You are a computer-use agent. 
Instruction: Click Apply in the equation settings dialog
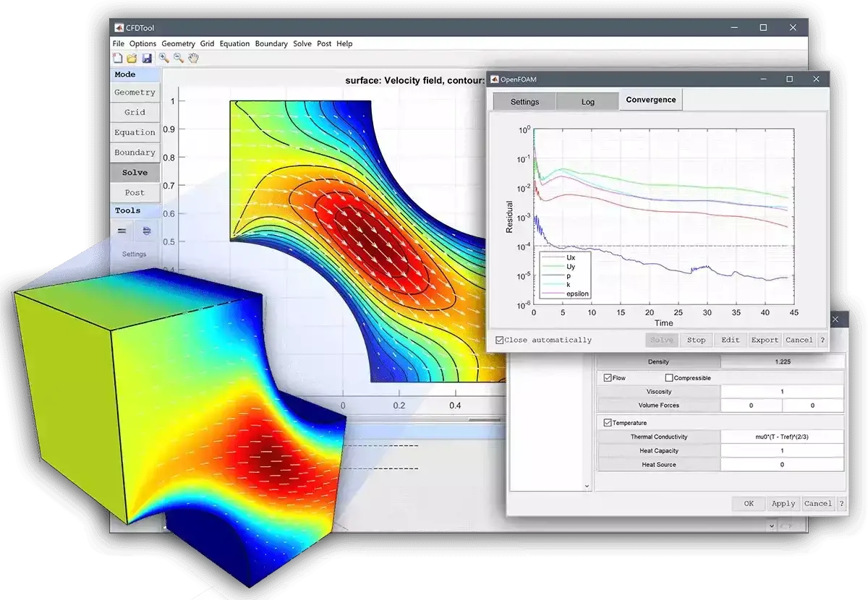click(x=783, y=503)
